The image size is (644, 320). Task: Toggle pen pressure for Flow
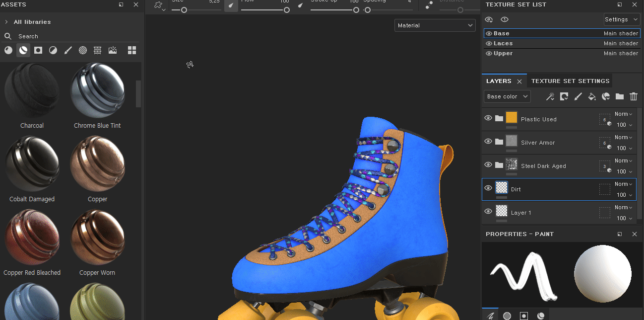pos(300,5)
